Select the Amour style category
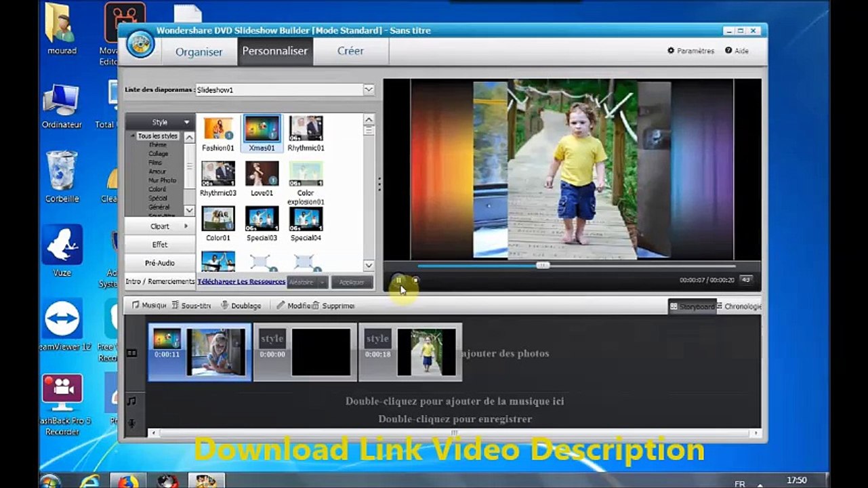868x488 pixels. click(157, 171)
